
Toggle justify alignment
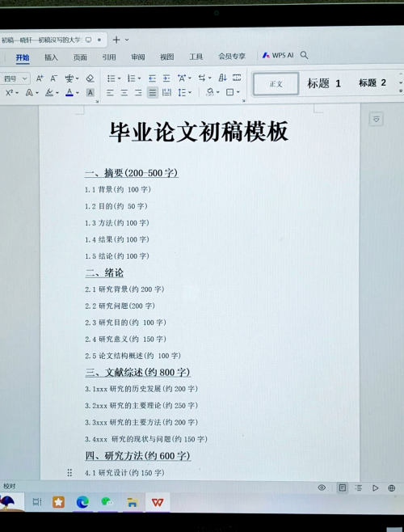[152, 92]
